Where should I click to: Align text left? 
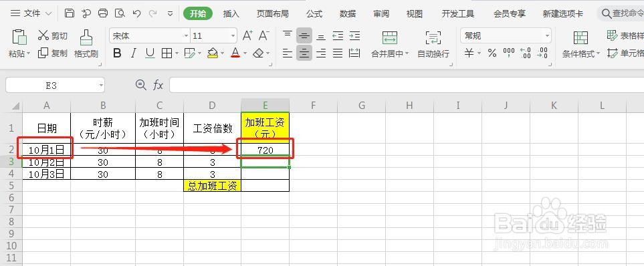[x=288, y=53]
